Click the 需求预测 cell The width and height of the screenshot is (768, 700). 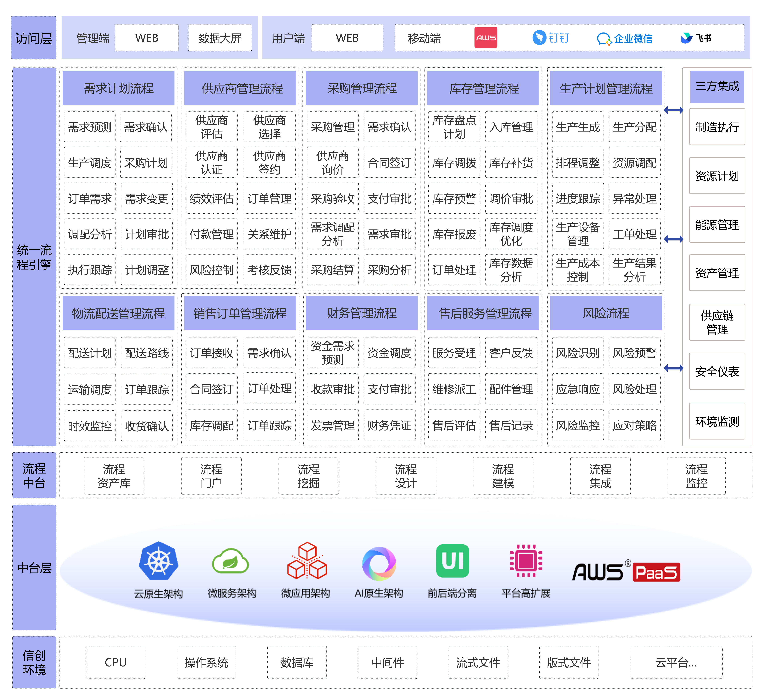point(90,127)
